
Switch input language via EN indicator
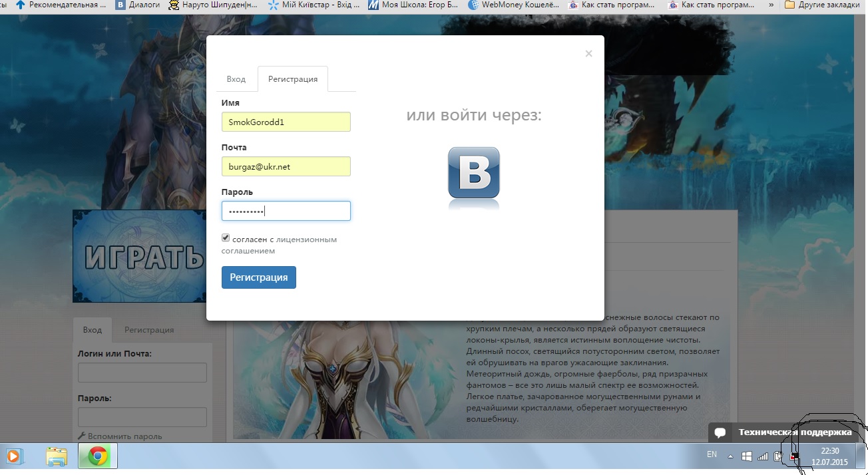pyautogui.click(x=712, y=454)
